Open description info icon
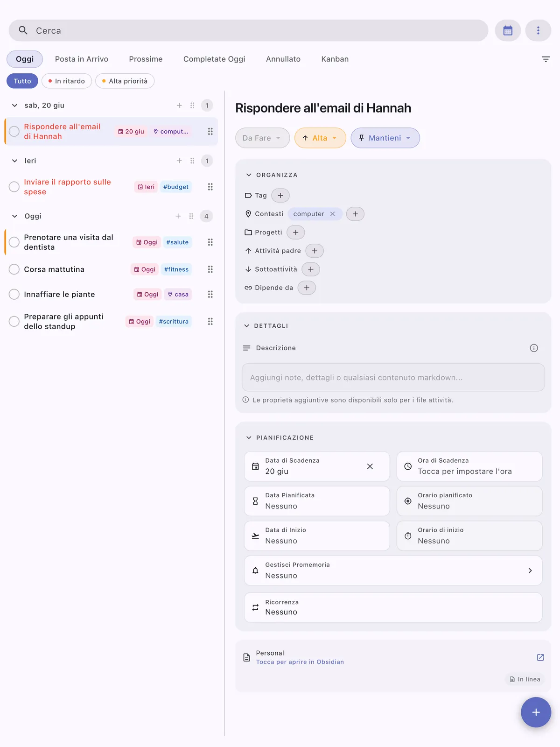 [x=534, y=348]
